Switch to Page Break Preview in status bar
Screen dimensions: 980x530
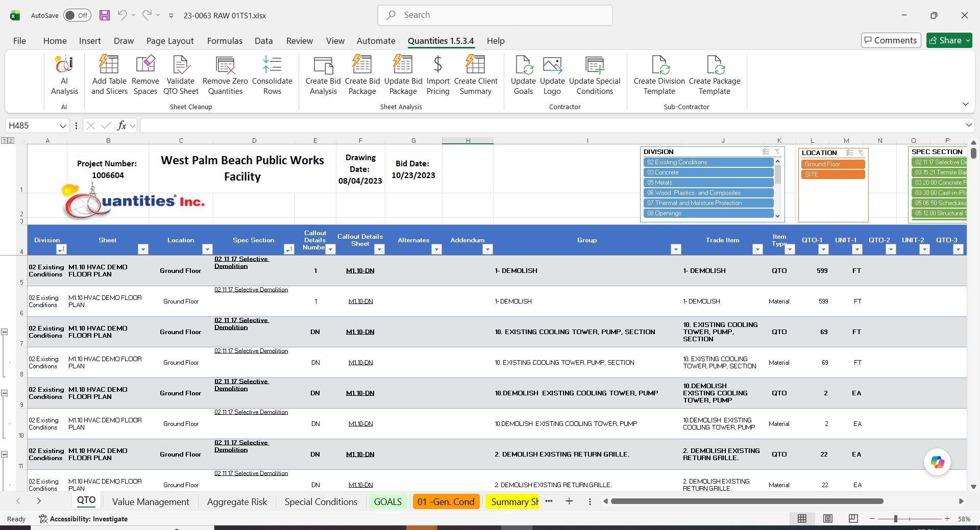(853, 519)
